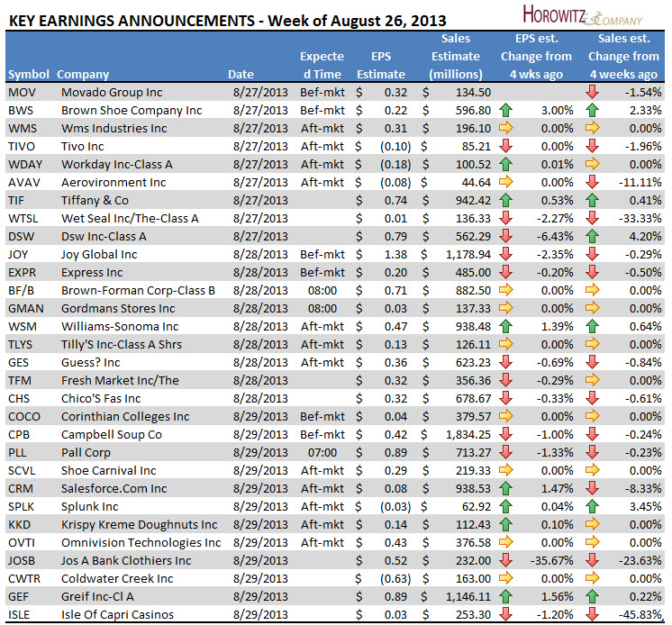The image size is (672, 625).
Task: Select the Tilly'S Inc-Class A Shrs cell
Action: tap(122, 344)
